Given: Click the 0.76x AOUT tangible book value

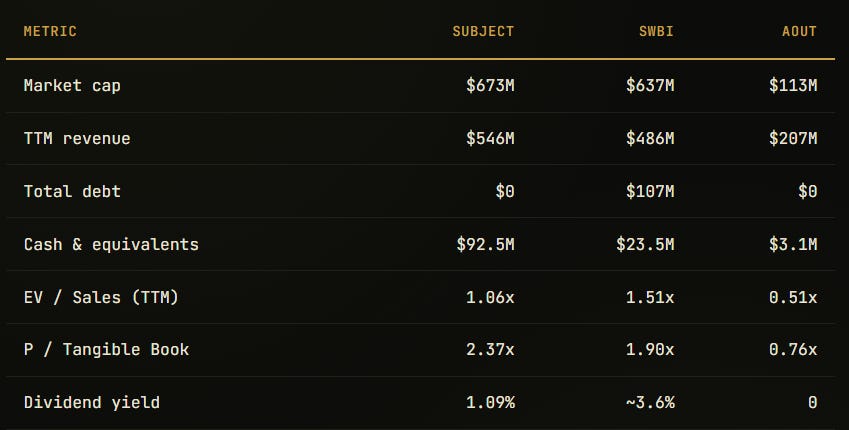Looking at the screenshot, I should click(x=793, y=350).
